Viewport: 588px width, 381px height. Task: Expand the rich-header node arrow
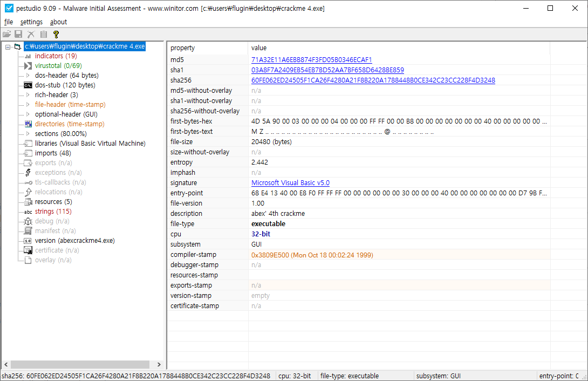pos(28,95)
